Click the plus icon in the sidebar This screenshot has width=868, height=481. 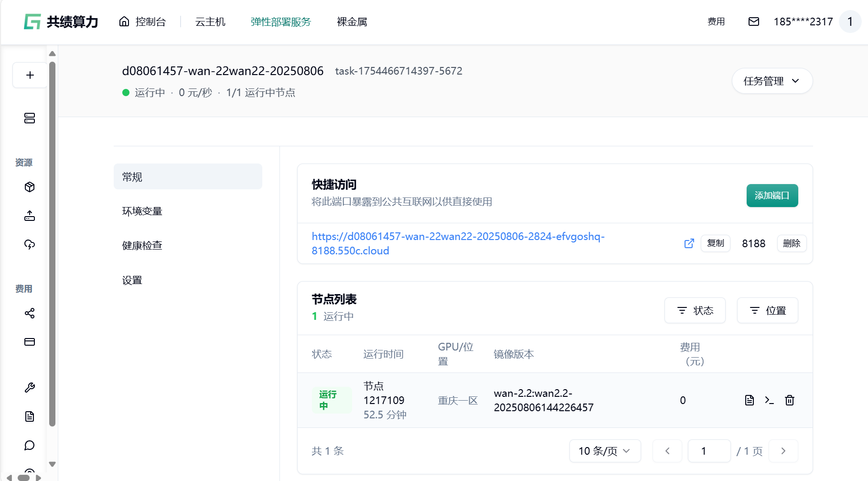click(30, 75)
